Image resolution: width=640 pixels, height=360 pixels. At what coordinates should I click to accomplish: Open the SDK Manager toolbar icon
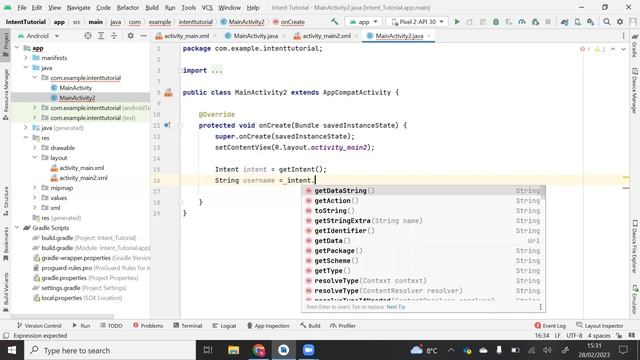click(x=591, y=22)
